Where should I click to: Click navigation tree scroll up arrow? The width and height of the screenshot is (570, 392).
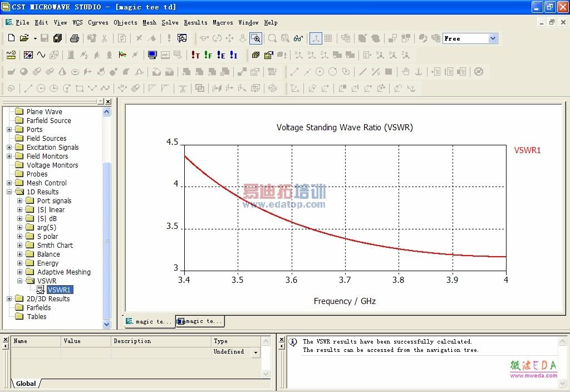point(106,112)
